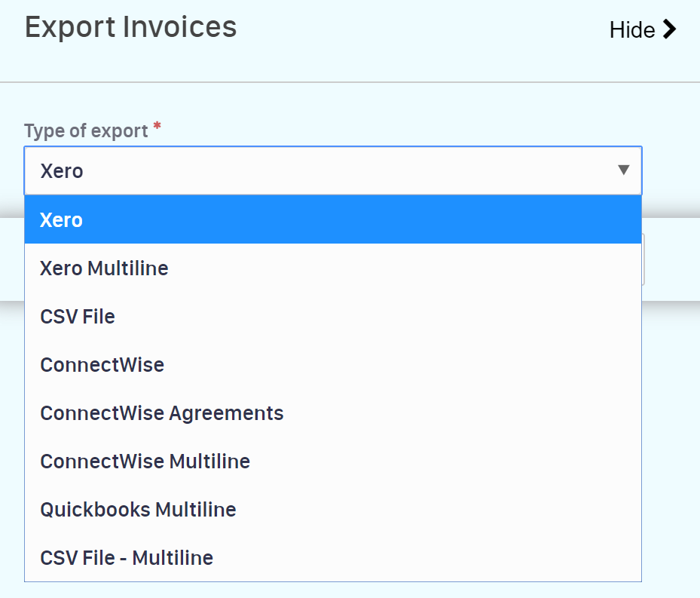This screenshot has height=598, width=700.
Task: Click blank header space left of Hide
Action: pos(422,30)
